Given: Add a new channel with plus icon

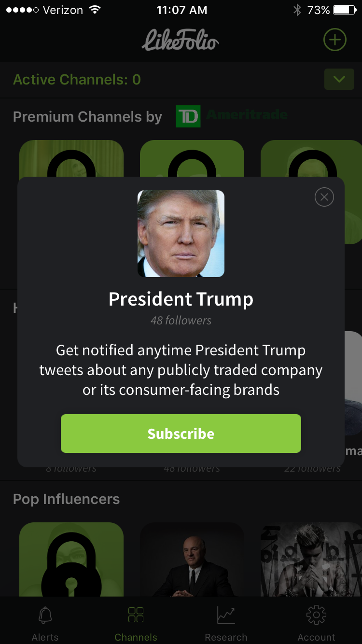Looking at the screenshot, I should pyautogui.click(x=335, y=40).
